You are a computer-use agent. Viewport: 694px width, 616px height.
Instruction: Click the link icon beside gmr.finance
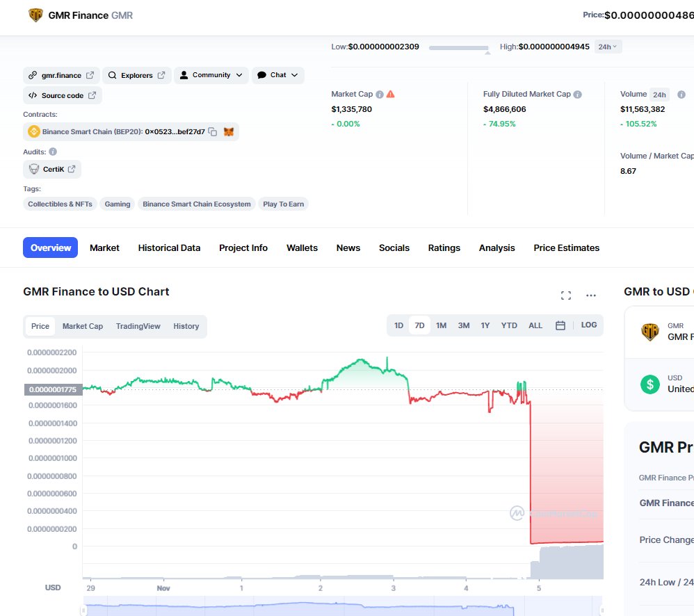pyautogui.click(x=32, y=75)
